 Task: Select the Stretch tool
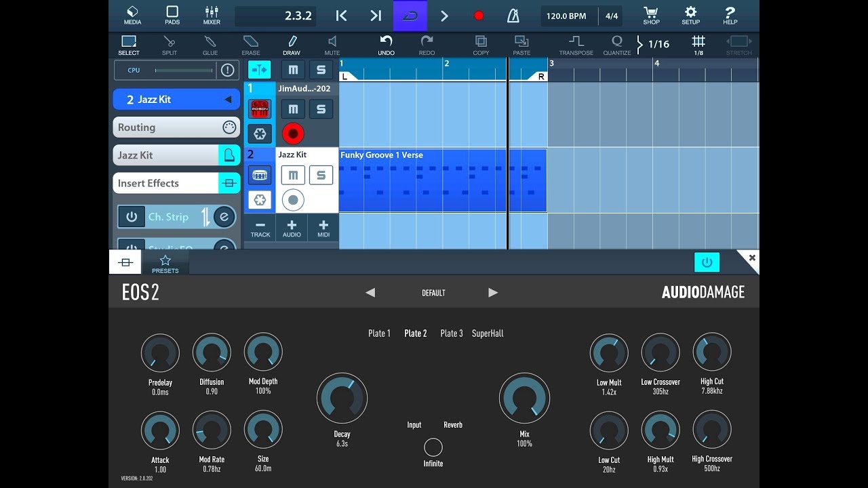tap(738, 45)
